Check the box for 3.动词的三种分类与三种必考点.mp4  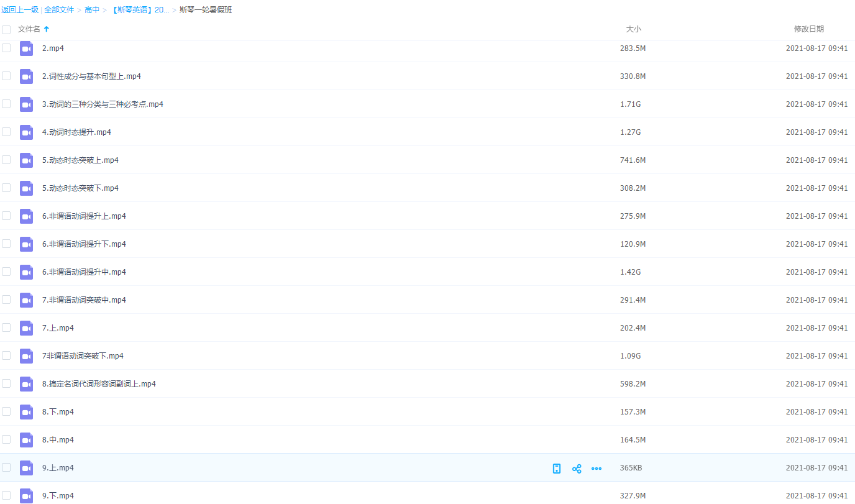6,104
